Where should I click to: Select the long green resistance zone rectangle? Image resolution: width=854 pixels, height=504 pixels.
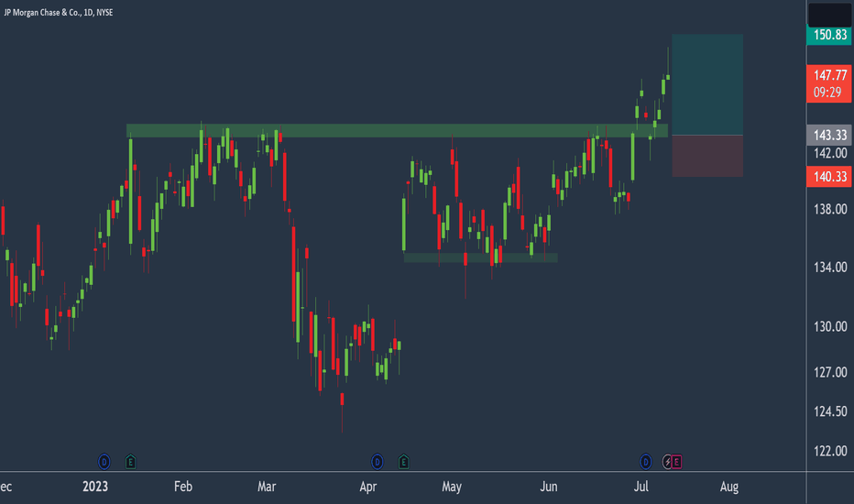click(397, 131)
